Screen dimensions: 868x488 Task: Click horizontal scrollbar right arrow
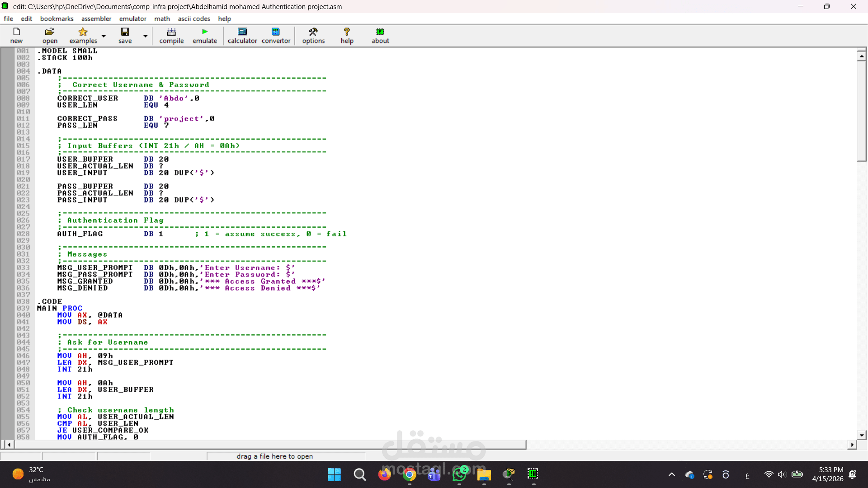click(x=852, y=445)
